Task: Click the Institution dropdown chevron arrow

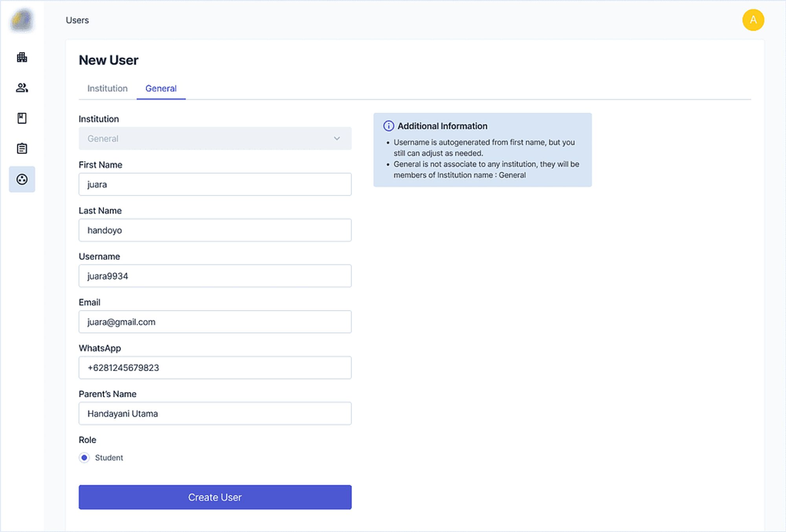Action: pos(337,138)
